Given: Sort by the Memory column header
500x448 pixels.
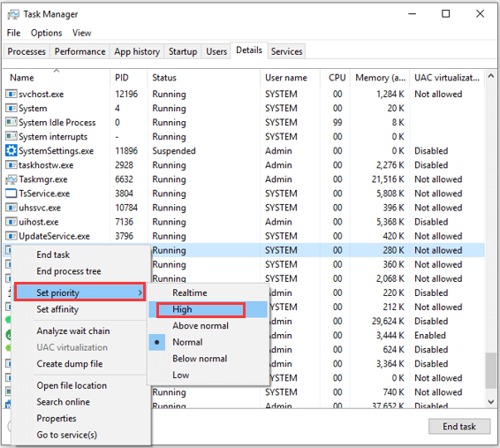Looking at the screenshot, I should 380,78.
